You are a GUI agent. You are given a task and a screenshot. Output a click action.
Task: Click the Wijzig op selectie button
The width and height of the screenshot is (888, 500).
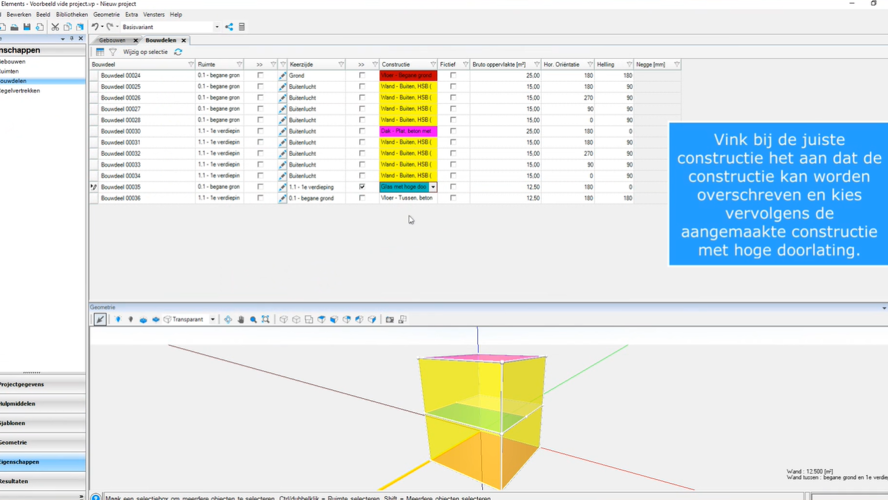coord(145,52)
